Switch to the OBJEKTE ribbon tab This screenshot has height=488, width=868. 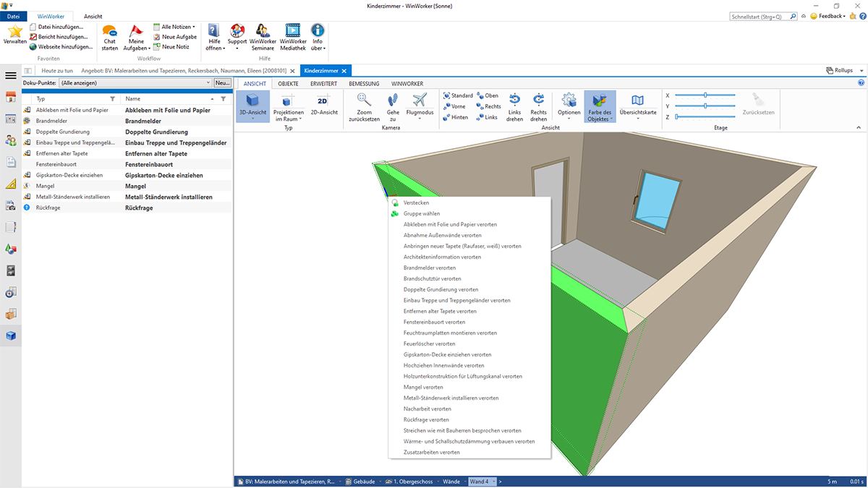coord(288,84)
